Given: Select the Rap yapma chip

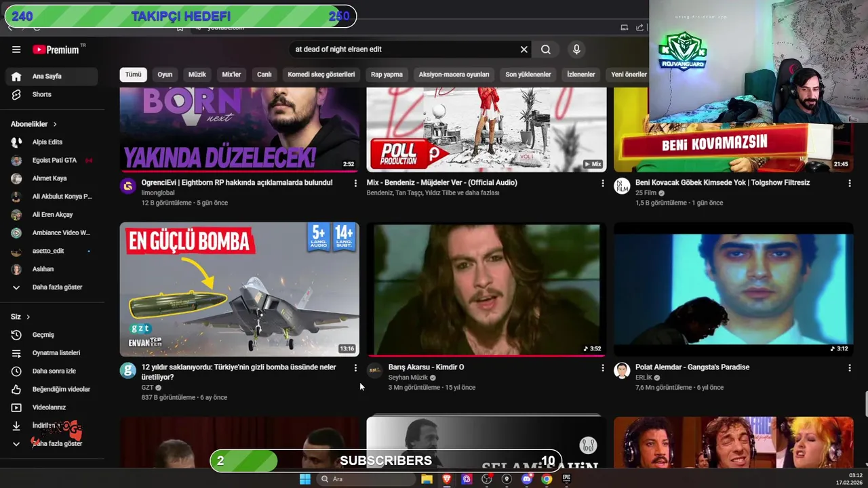Looking at the screenshot, I should (x=387, y=75).
